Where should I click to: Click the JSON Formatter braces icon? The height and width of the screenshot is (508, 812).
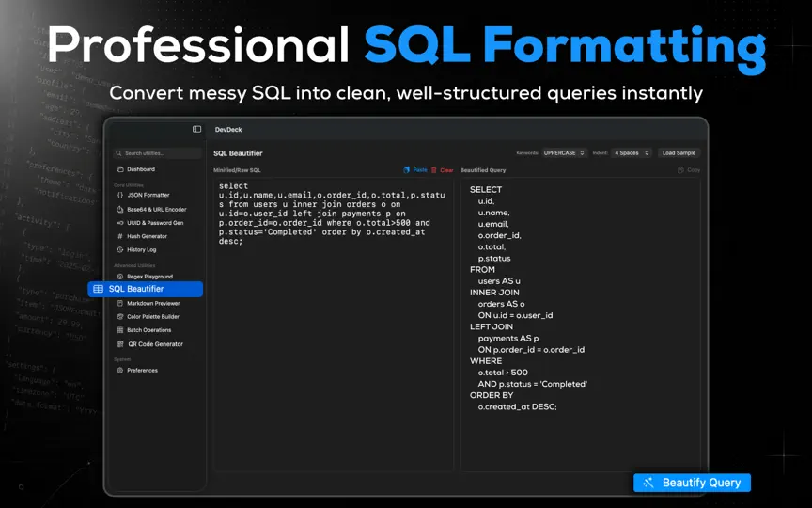click(x=120, y=196)
